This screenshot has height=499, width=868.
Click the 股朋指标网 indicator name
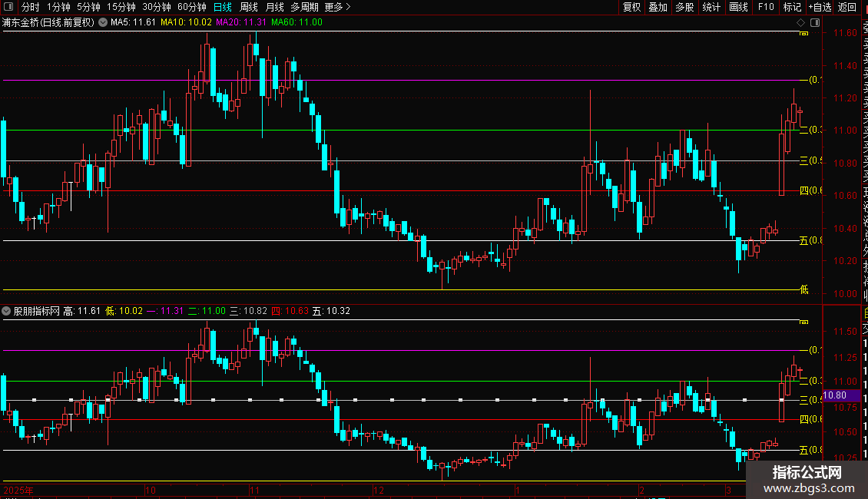[x=37, y=311]
